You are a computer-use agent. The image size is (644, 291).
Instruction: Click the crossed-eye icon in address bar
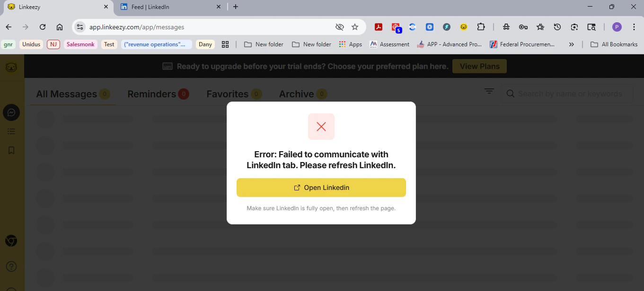[x=339, y=27]
